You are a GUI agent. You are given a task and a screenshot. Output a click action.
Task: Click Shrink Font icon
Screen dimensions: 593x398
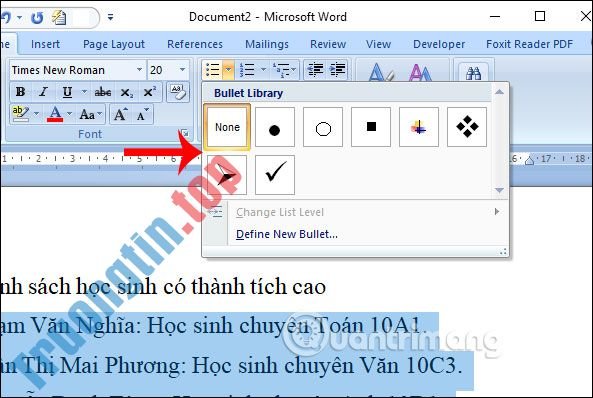pyautogui.click(x=142, y=114)
